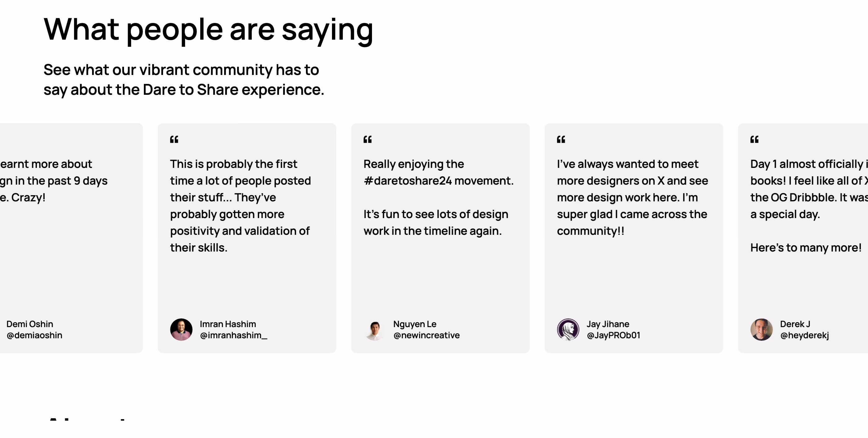Select the #daretoshare24 movement testimonial text
Screen dimensions: 868x438
439,197
